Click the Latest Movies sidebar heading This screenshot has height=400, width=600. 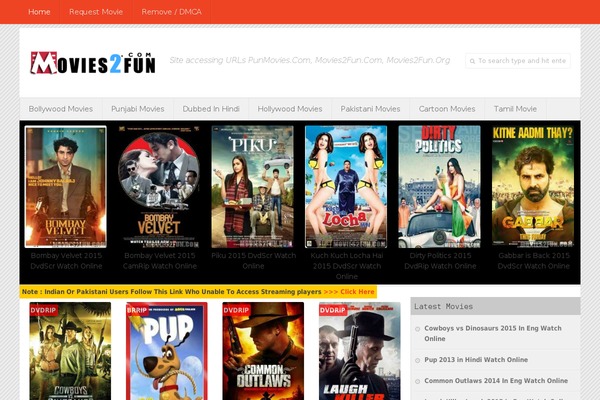(x=443, y=306)
